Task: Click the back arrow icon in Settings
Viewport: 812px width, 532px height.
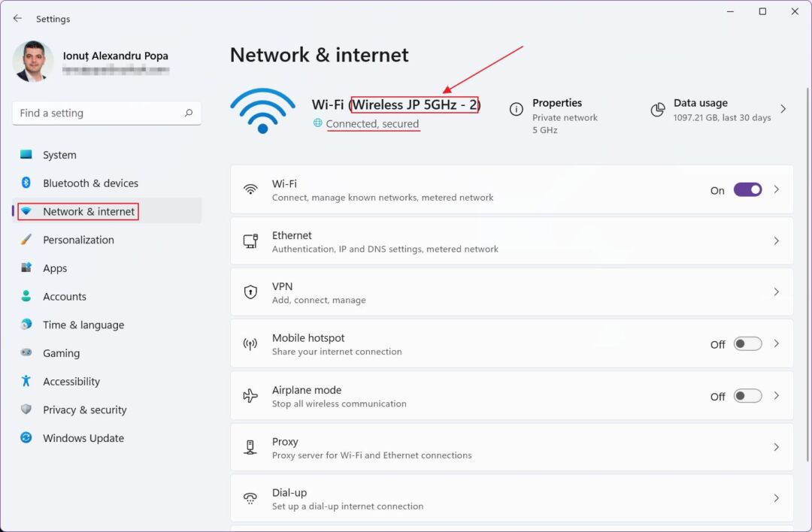Action: pyautogui.click(x=17, y=19)
